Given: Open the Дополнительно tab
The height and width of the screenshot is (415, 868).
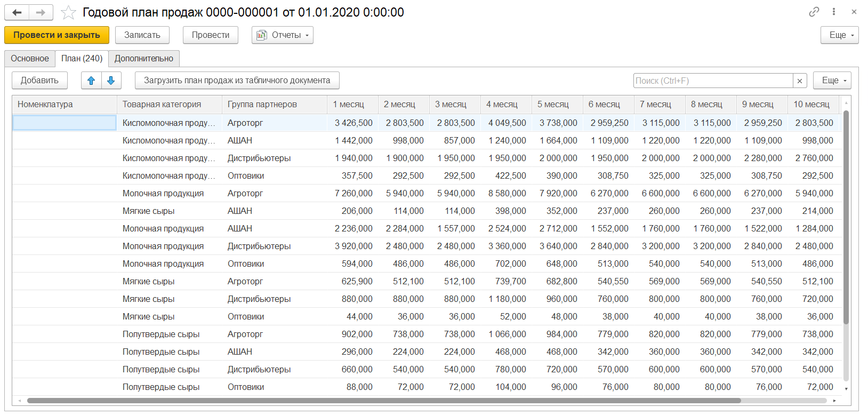Looking at the screenshot, I should pos(143,59).
